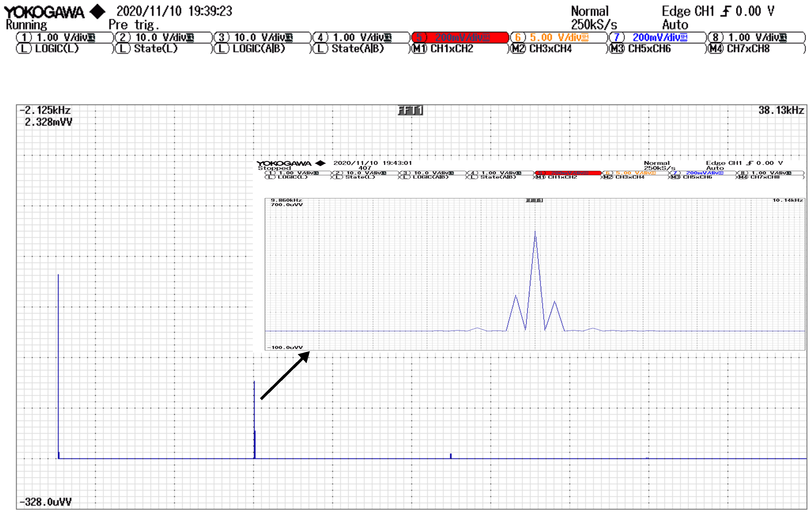Select channel 1 1.00 V/div box

(65, 37)
